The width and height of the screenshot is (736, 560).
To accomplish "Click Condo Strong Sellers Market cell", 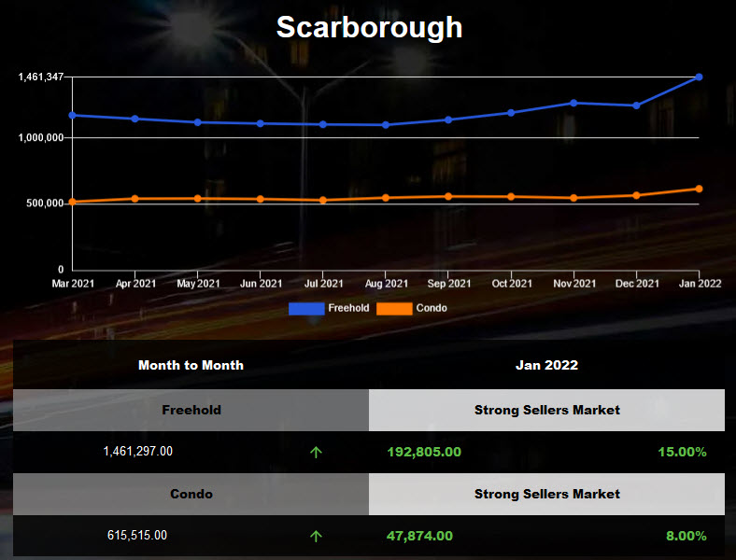I will (x=546, y=494).
